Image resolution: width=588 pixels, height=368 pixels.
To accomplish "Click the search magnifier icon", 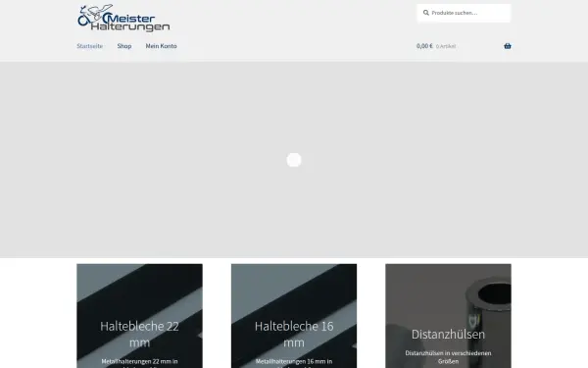I will tap(426, 13).
